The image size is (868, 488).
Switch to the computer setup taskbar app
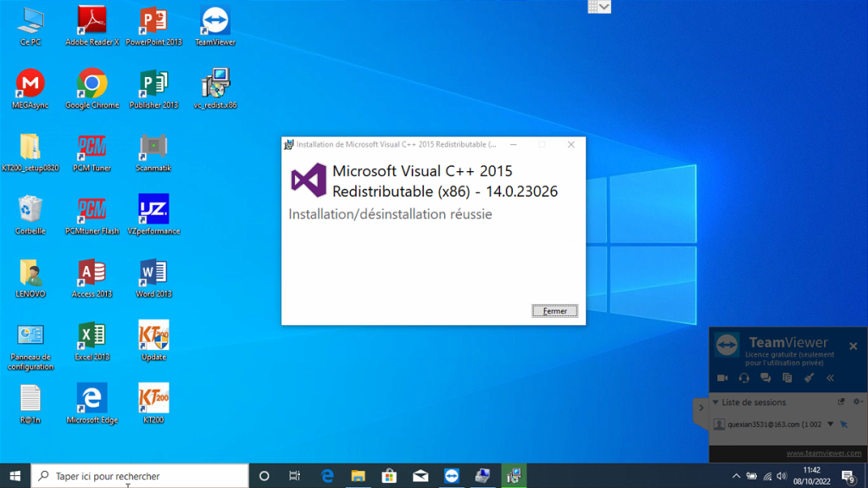(482, 476)
